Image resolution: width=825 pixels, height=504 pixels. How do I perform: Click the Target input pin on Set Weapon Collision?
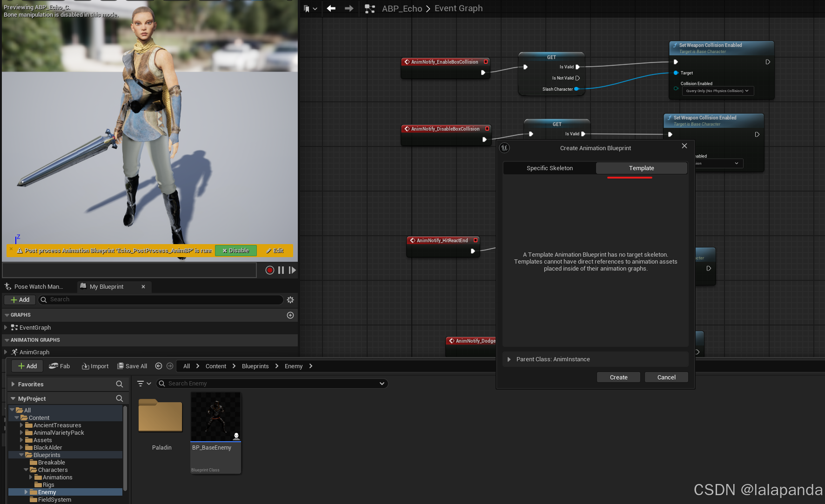tap(676, 73)
